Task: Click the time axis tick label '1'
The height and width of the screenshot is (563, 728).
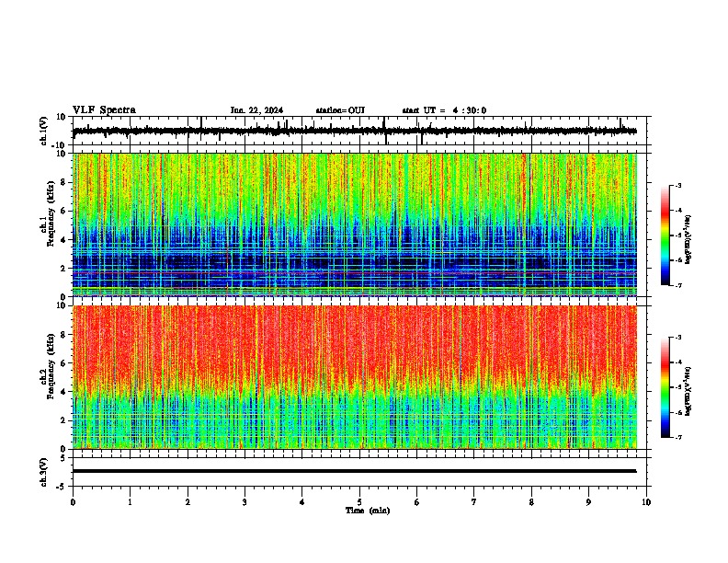Action: (x=130, y=502)
